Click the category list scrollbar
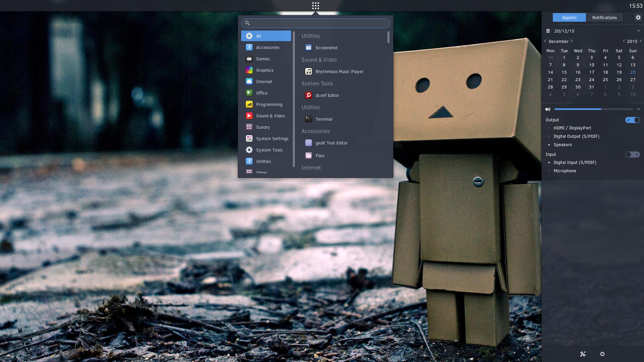 coord(294,99)
